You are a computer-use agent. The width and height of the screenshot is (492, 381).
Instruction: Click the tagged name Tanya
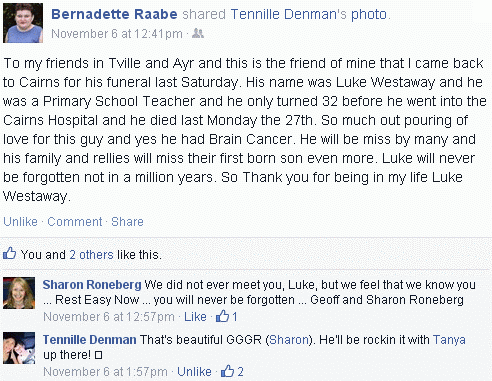(x=449, y=340)
